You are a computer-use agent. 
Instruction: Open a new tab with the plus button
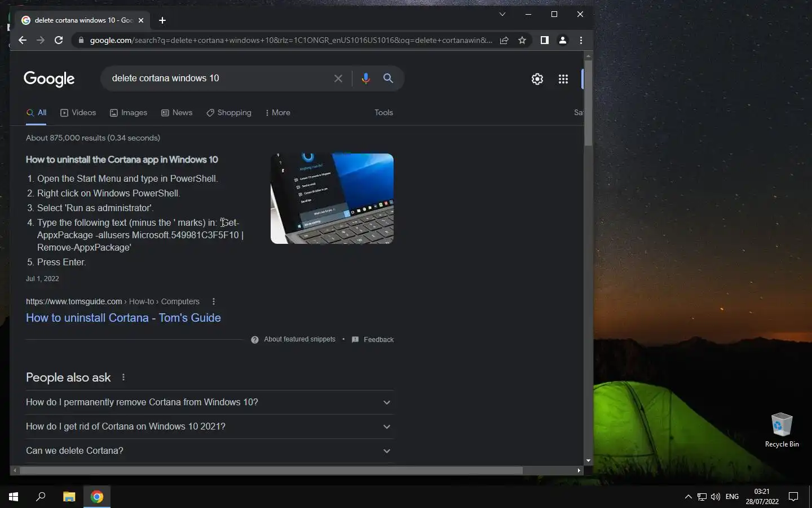point(162,20)
